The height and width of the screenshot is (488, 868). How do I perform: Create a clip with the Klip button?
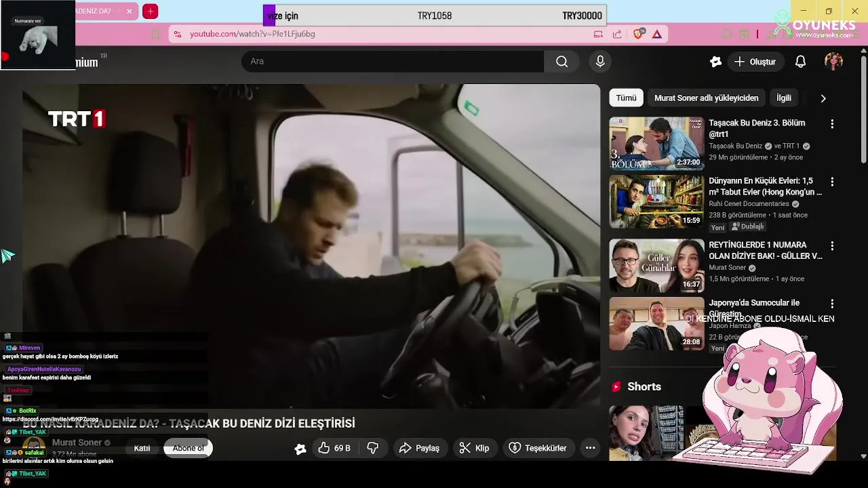coord(474,448)
